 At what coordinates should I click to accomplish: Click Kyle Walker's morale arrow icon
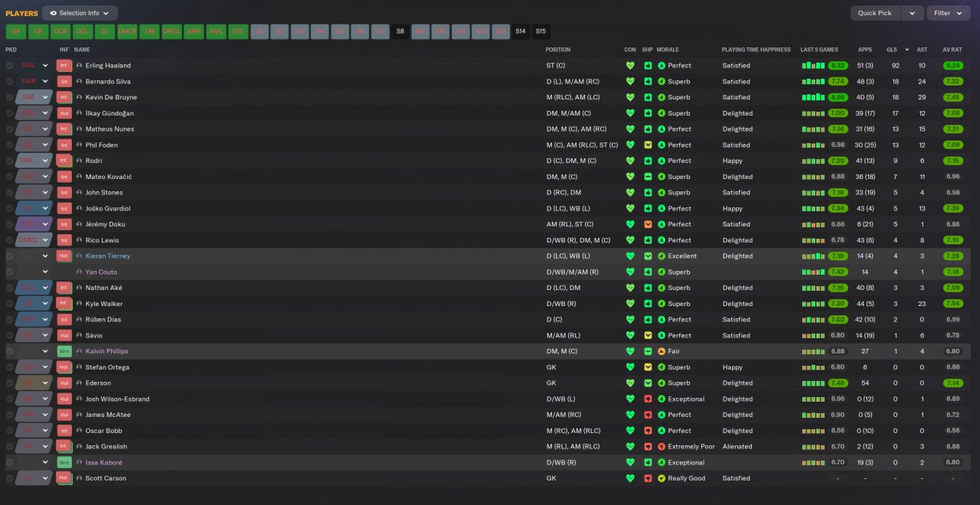click(661, 305)
